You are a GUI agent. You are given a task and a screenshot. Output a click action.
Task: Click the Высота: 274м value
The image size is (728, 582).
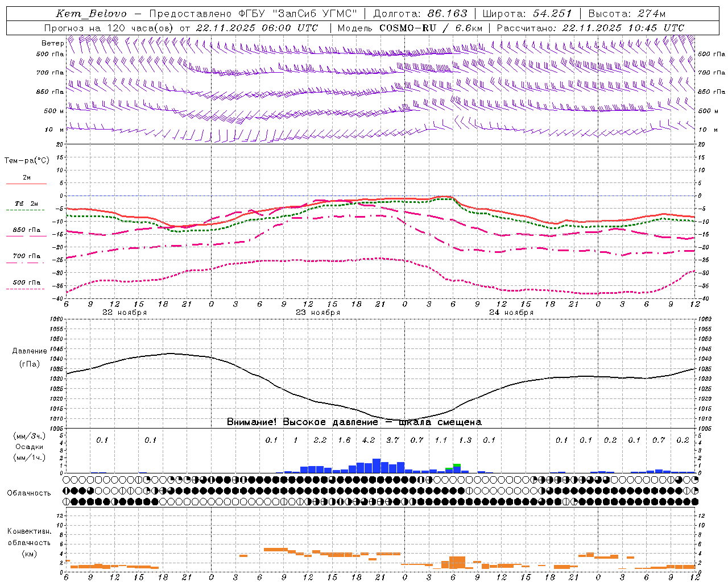(x=627, y=14)
